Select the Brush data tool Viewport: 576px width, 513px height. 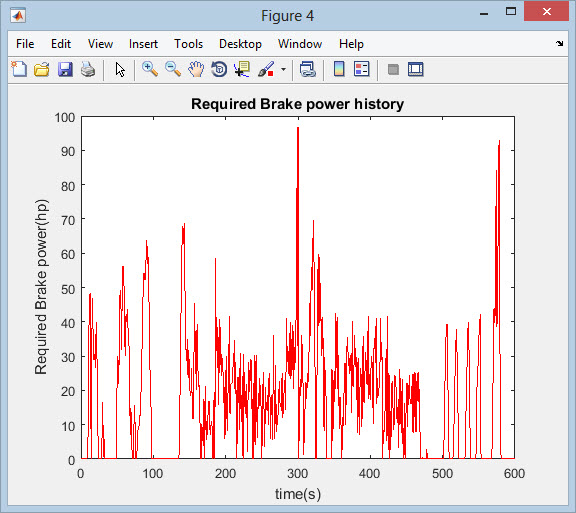click(x=266, y=69)
